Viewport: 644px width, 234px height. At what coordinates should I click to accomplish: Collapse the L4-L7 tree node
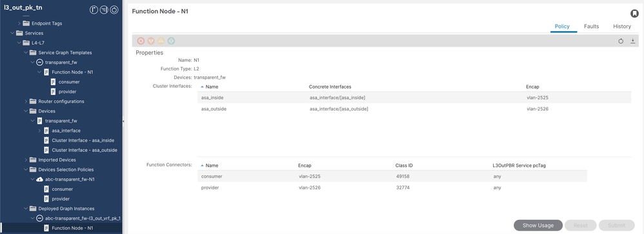[19, 43]
